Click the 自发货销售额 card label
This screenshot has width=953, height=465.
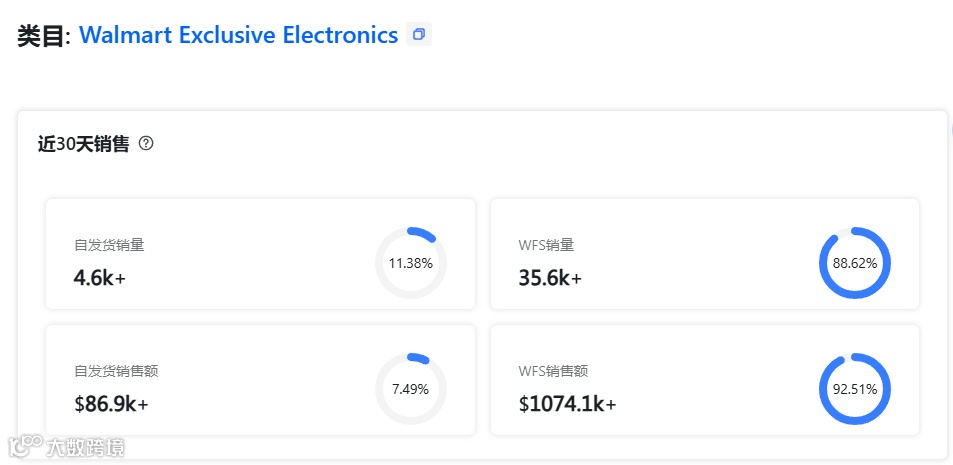pos(116,371)
